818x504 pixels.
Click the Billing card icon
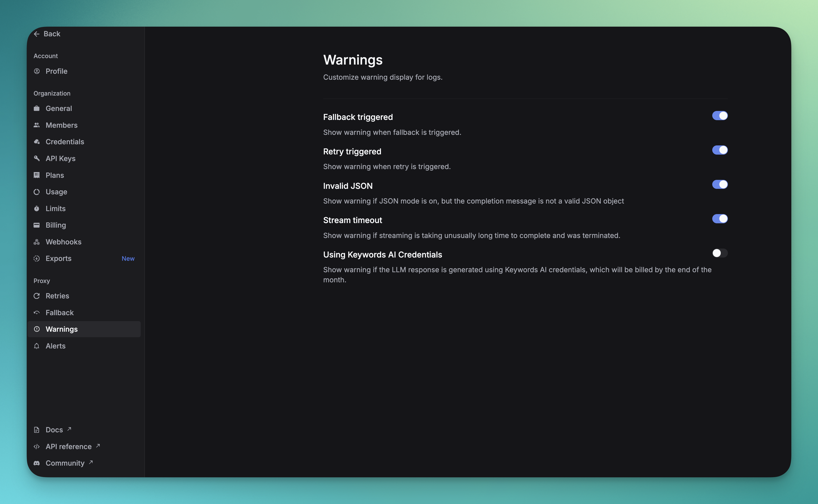tap(37, 225)
